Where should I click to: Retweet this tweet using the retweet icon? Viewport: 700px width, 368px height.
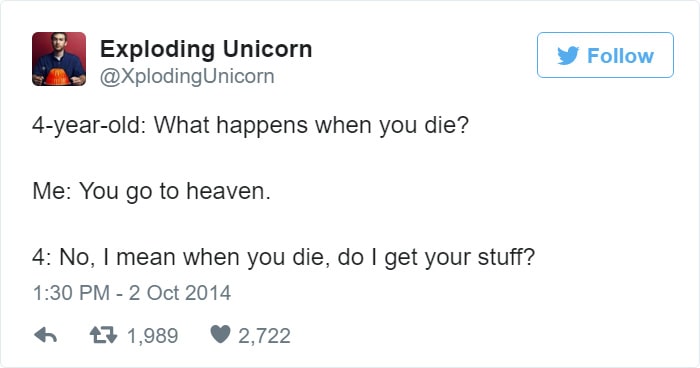pyautogui.click(x=103, y=335)
